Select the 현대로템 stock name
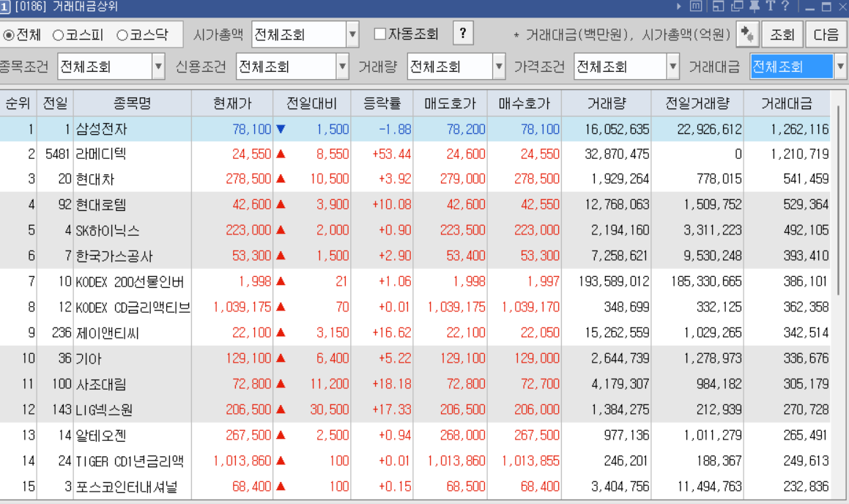 pos(101,204)
